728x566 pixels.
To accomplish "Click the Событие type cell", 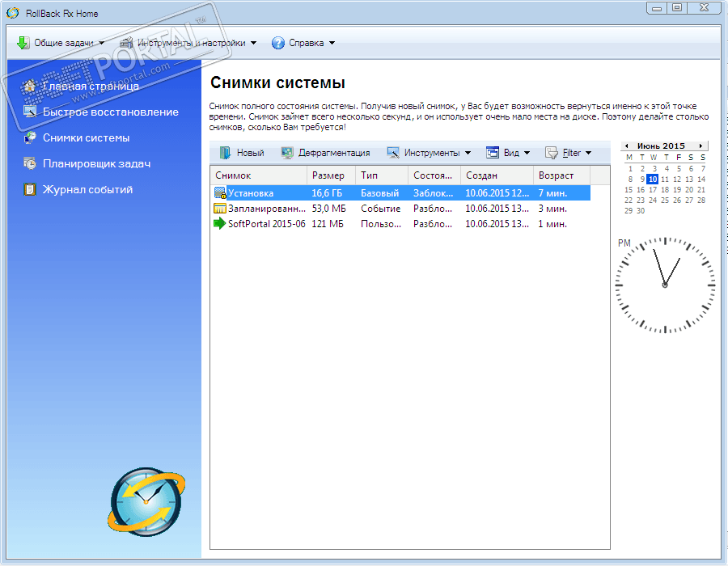I will [x=381, y=209].
